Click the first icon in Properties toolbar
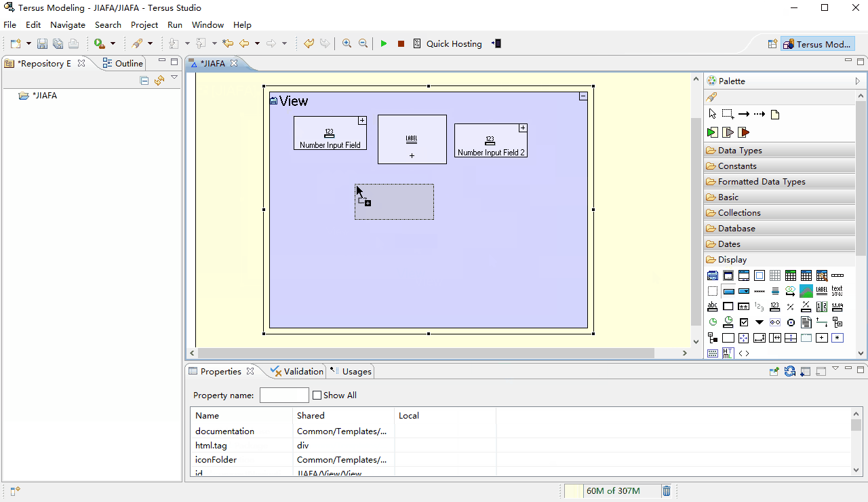Viewport: 868px width, 502px height. click(774, 371)
